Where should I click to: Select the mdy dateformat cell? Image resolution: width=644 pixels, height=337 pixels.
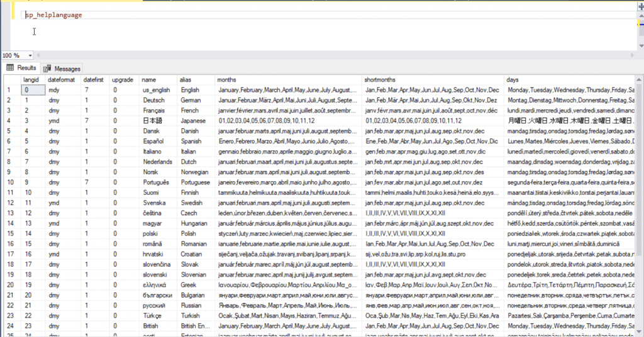click(64, 90)
